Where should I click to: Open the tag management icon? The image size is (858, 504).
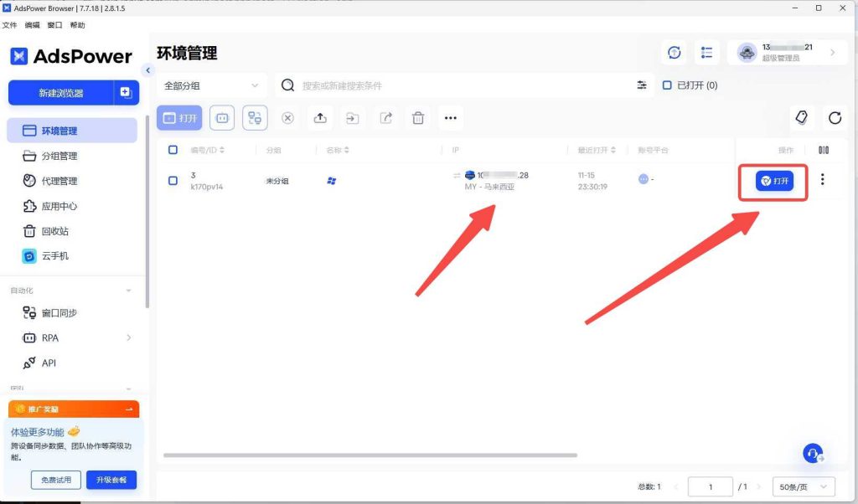pos(801,118)
